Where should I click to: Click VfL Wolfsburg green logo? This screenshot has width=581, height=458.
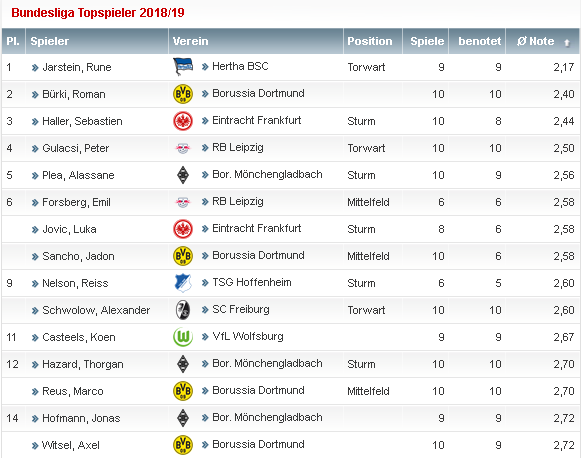point(183,337)
